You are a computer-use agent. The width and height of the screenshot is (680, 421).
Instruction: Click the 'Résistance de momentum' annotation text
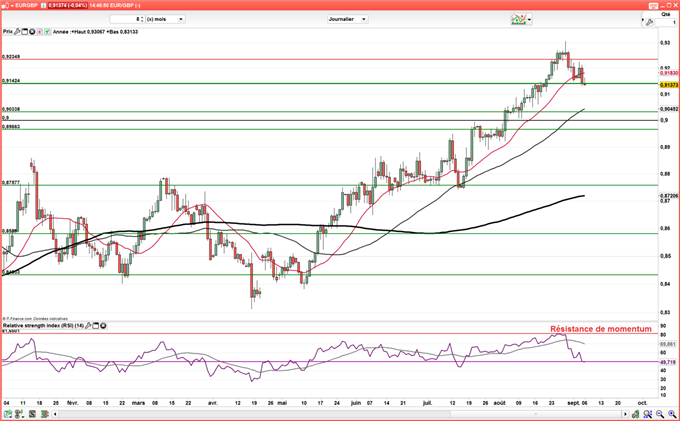(x=601, y=329)
